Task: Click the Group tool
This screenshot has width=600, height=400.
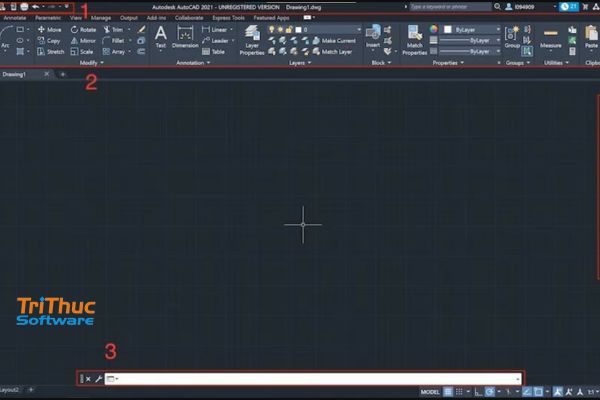Action: point(512,37)
